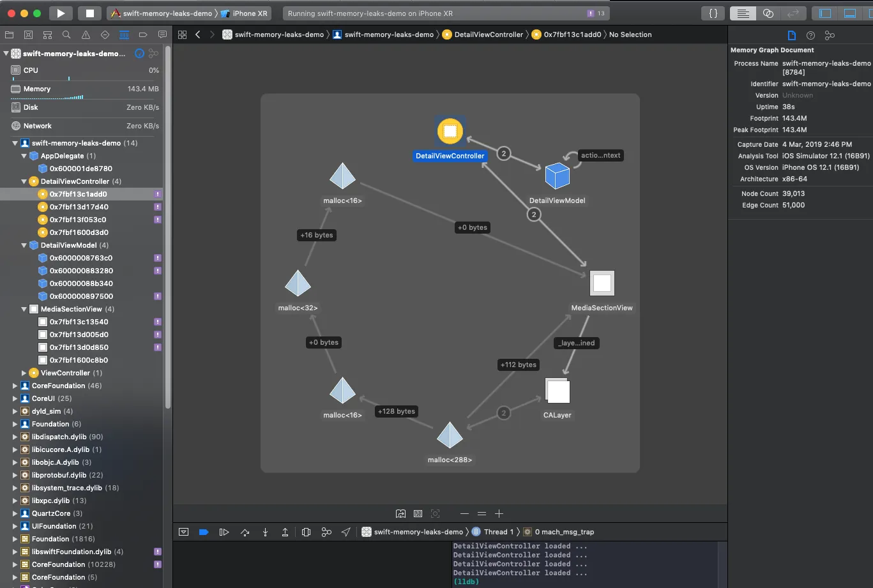Open the Project navigator folder icon
Viewport: 873px width, 588px height.
[x=9, y=34]
